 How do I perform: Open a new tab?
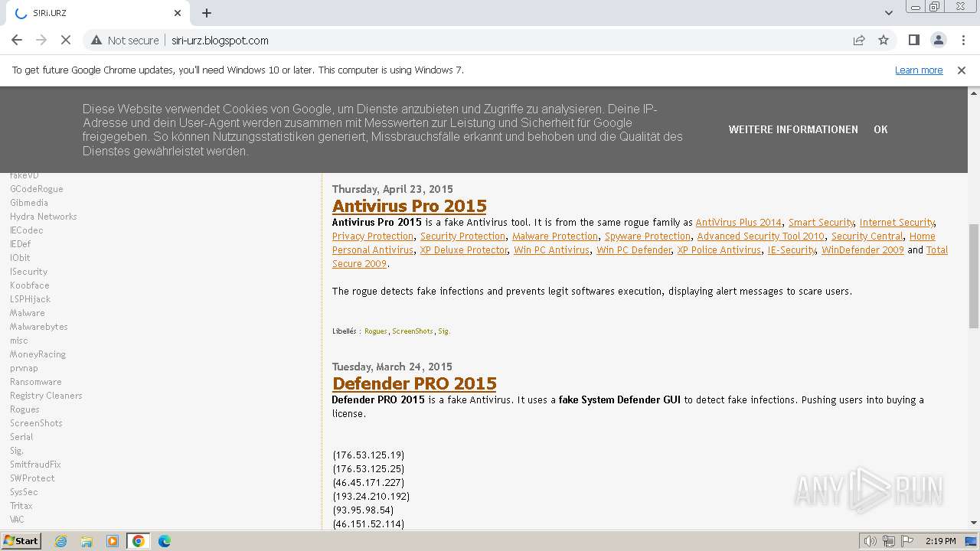click(x=207, y=13)
